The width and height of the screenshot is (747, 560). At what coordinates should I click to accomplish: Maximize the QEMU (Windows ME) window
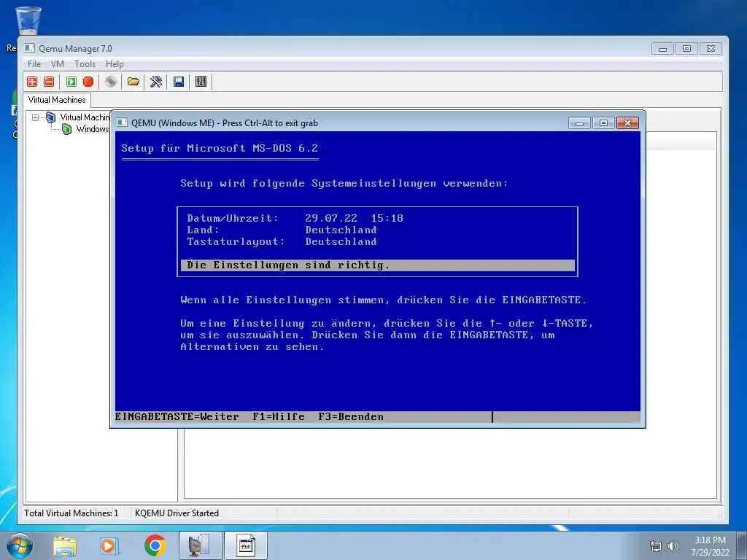click(x=603, y=123)
